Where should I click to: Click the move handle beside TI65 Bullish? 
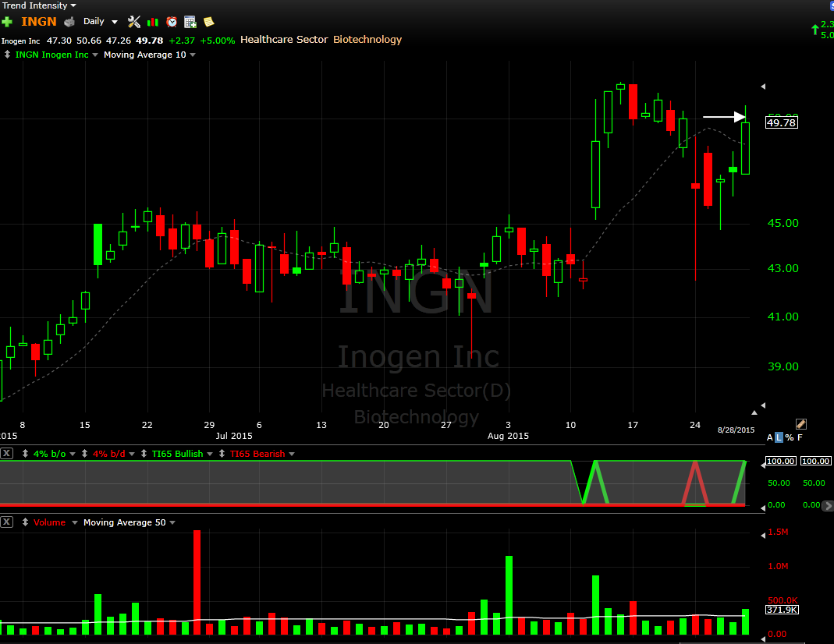(144, 453)
